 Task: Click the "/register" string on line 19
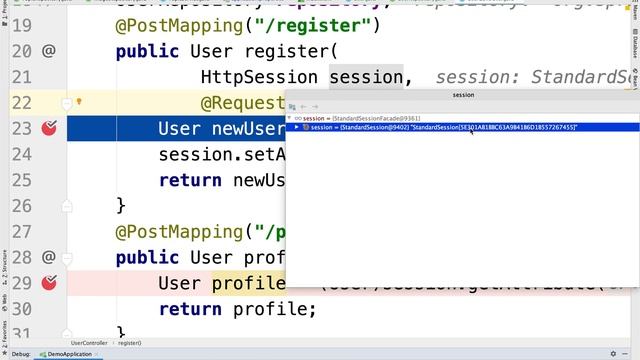pos(312,26)
